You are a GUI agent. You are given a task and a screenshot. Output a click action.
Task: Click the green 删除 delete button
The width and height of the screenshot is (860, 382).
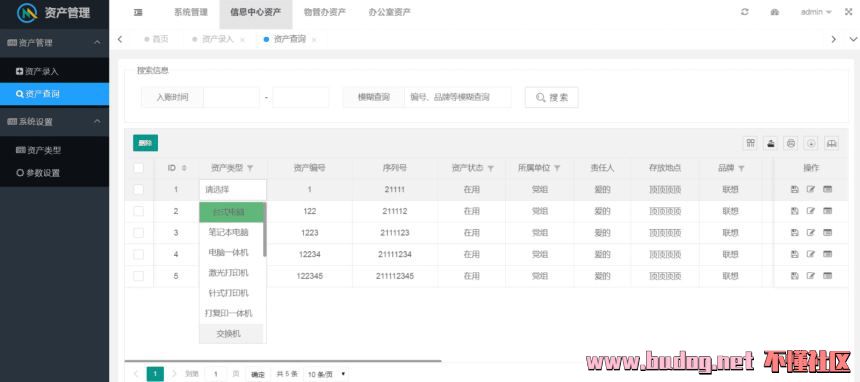[145, 143]
